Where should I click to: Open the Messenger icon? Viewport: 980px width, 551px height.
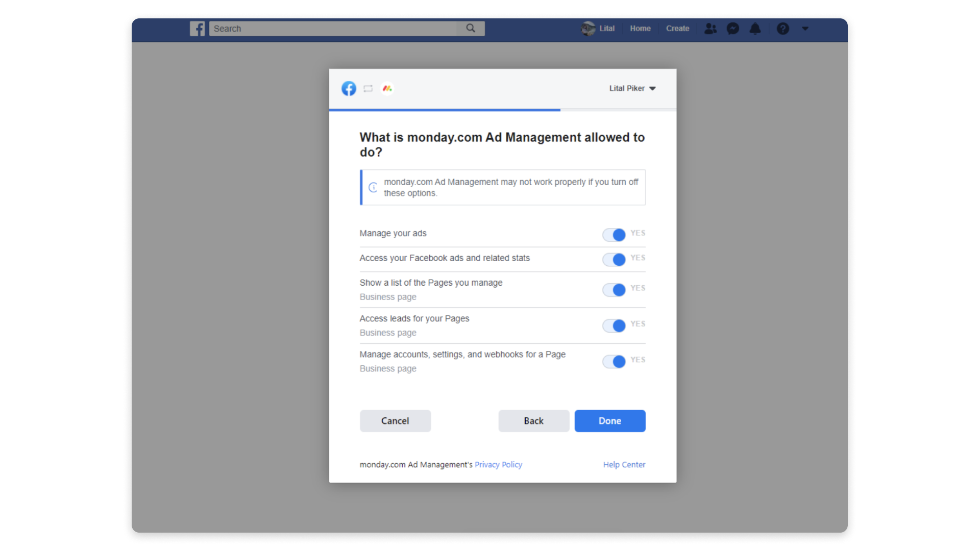tap(733, 29)
